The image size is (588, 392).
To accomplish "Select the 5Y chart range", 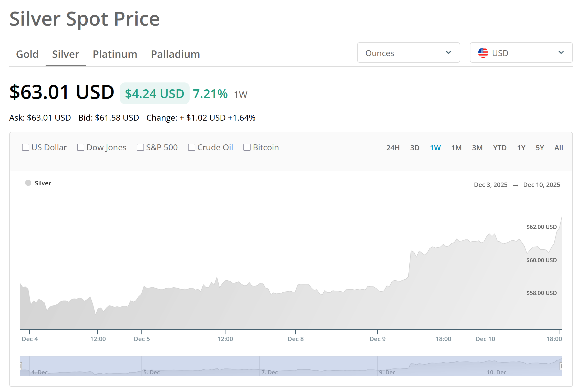I will pos(540,148).
